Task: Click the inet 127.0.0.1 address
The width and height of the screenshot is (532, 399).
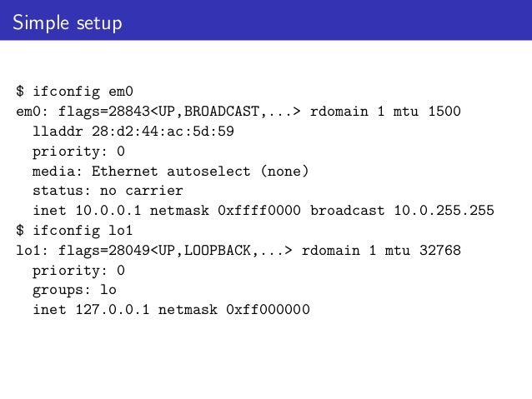Action: pos(91,310)
